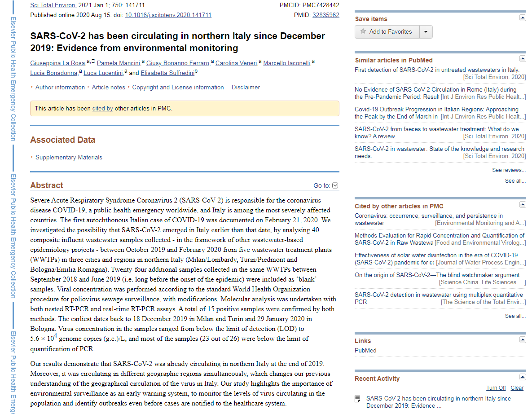The height and width of the screenshot is (414, 532).
Task: Open 'SARS-CoV-2 from faeces to wastewater treatment' article
Action: click(437, 132)
